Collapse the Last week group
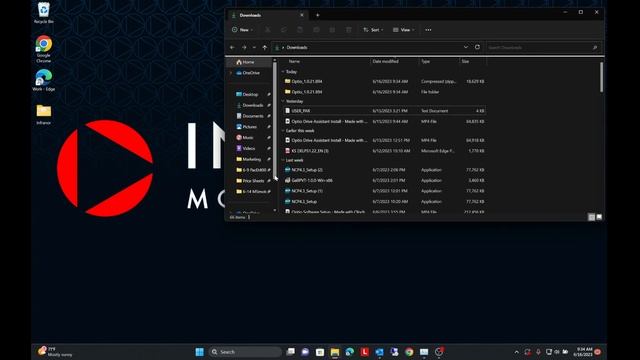Image resolution: width=640 pixels, height=360 pixels. pyautogui.click(x=283, y=160)
